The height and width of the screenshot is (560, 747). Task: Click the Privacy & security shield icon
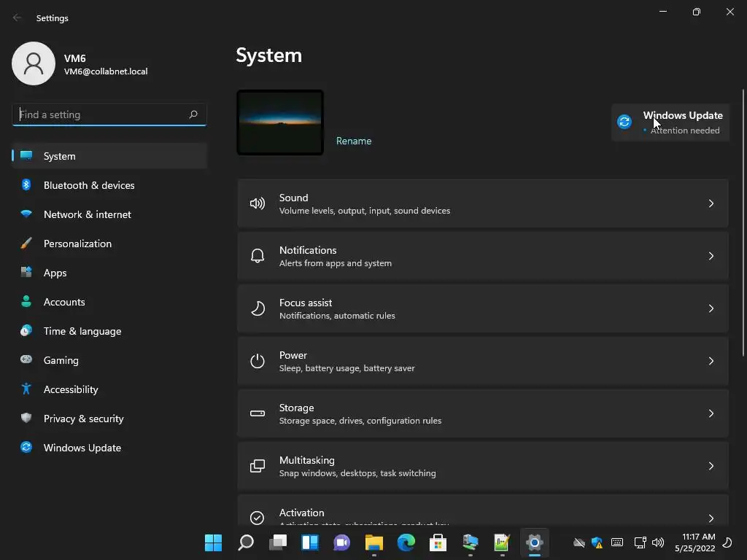pos(26,418)
